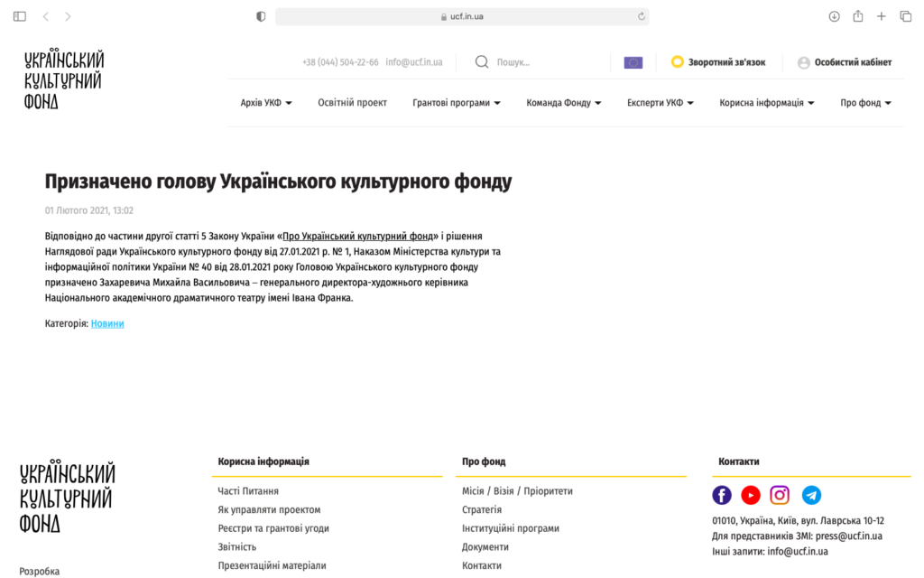Screen dimensions: 924x578
Task: Open the Звітність footer link
Action: (237, 546)
